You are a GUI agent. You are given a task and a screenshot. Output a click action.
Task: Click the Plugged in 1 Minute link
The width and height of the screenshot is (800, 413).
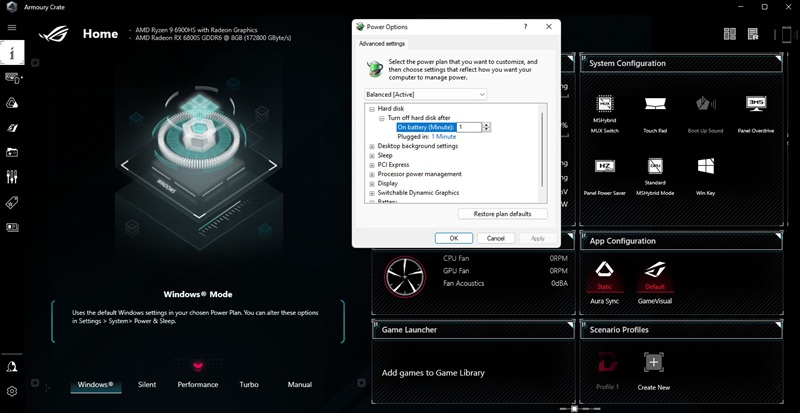click(x=444, y=137)
